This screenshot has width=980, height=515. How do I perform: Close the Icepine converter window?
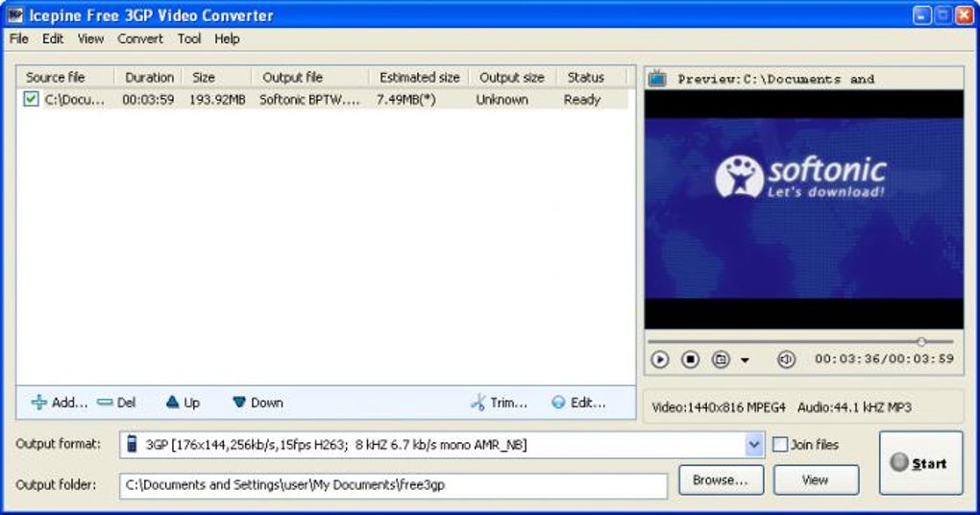click(x=965, y=15)
